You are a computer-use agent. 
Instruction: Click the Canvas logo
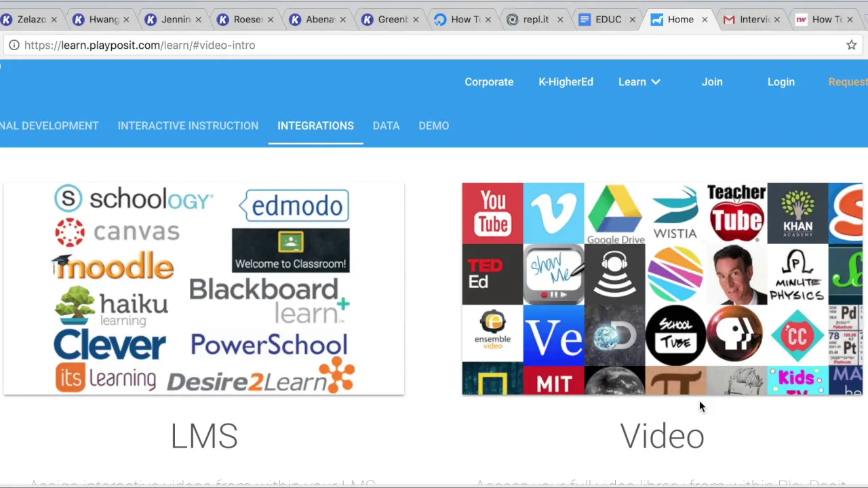point(117,232)
